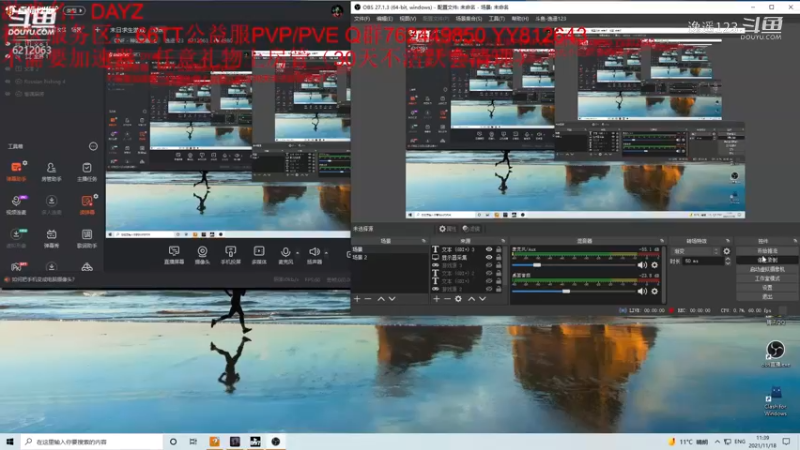The image size is (800, 450).
Task: Toggle lock on first 文本 source
Action: pos(498,249)
